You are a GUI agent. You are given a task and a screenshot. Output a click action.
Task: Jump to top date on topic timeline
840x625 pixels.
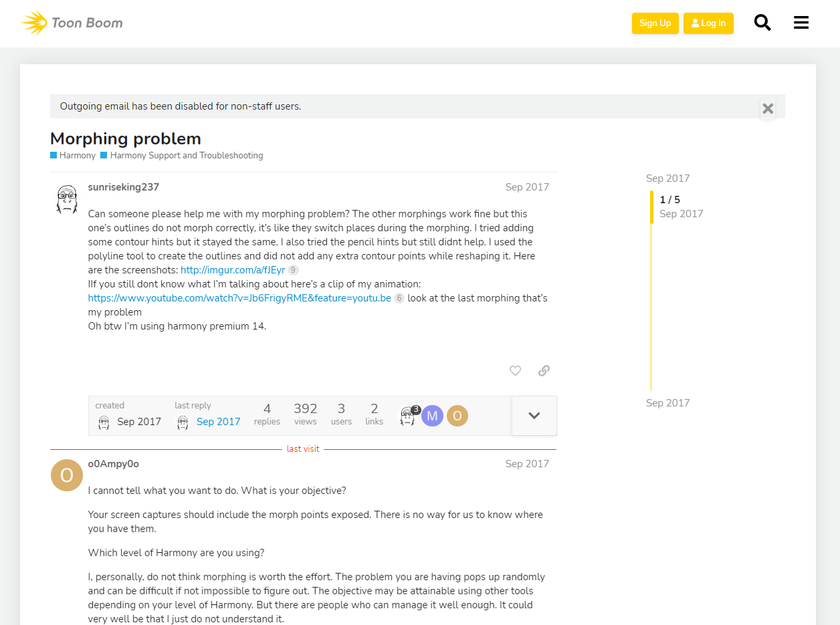point(667,178)
